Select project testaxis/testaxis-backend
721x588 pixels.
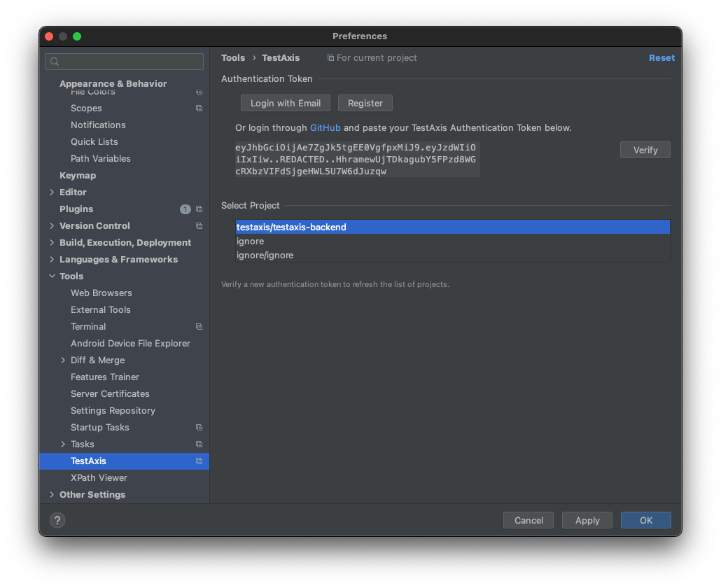(x=453, y=227)
